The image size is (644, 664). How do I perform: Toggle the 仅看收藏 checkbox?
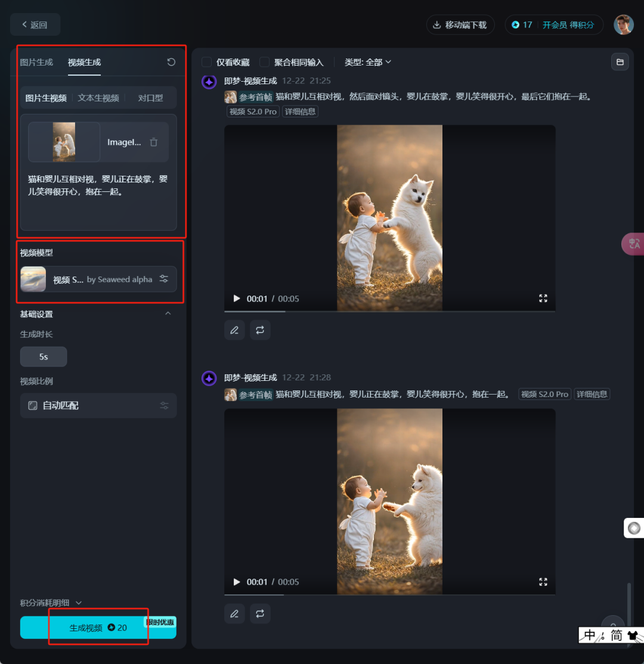click(207, 62)
